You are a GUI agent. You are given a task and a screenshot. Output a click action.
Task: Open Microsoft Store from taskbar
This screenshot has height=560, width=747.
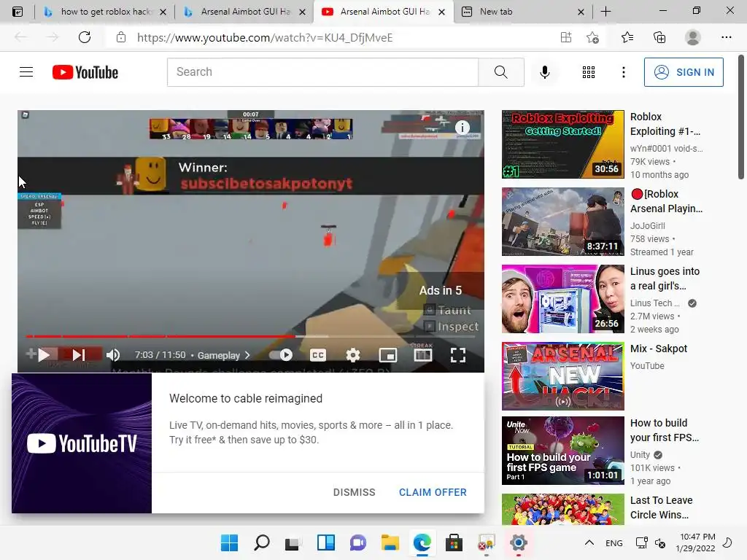click(x=454, y=542)
